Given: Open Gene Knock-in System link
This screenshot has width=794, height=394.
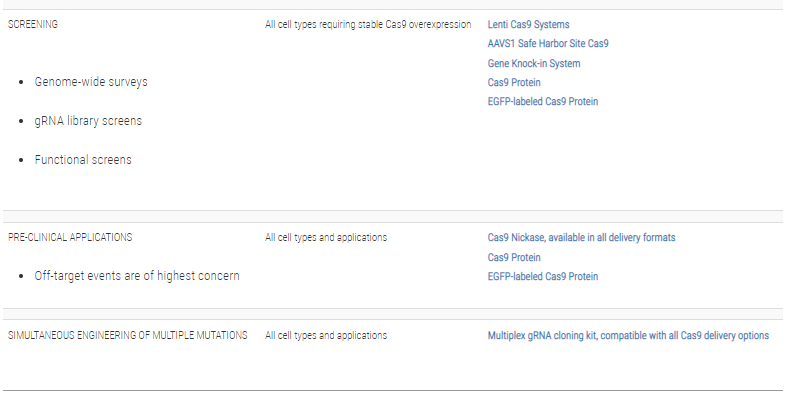Looking at the screenshot, I should [x=534, y=63].
